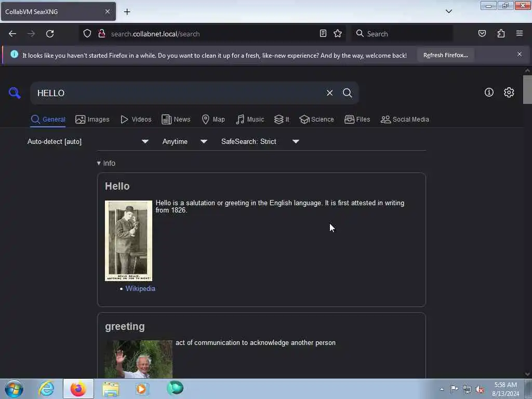This screenshot has height=399, width=532.
Task: Close the CollabVM SearXNG tab
Action: pyautogui.click(x=108, y=11)
